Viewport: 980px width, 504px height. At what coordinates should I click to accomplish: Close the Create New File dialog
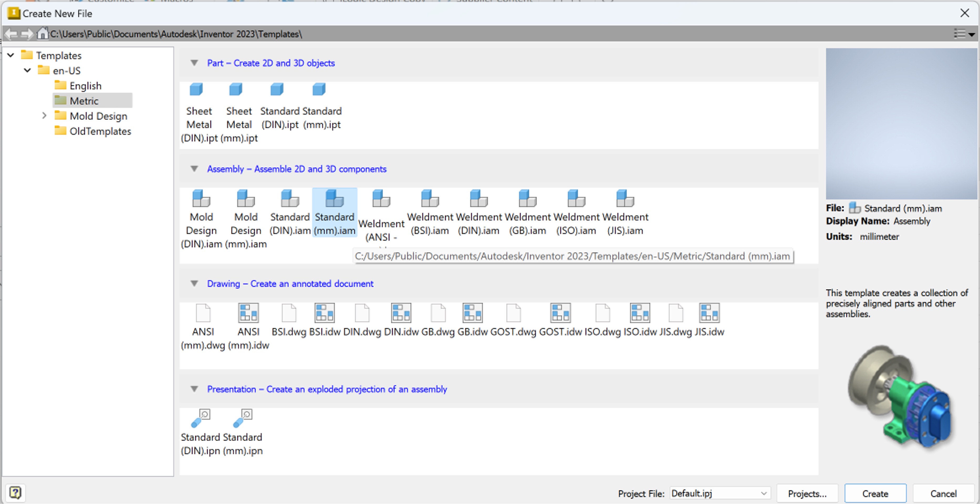(965, 13)
